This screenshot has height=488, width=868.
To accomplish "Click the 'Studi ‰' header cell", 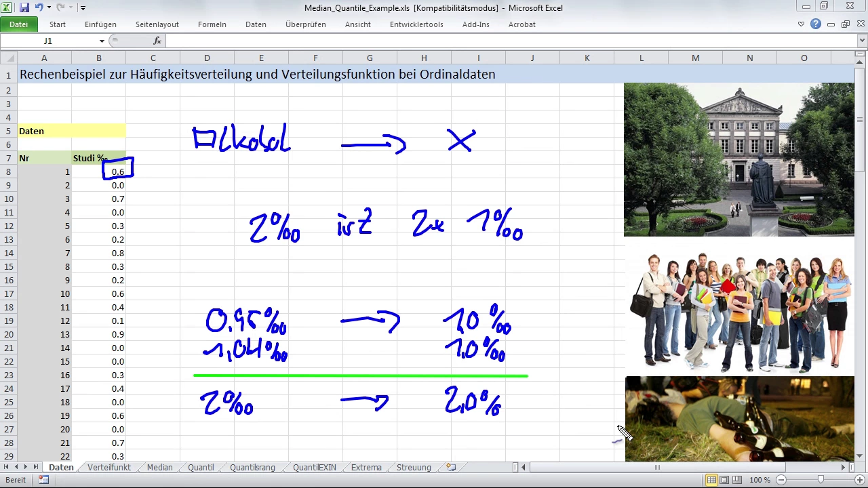I will coord(98,158).
